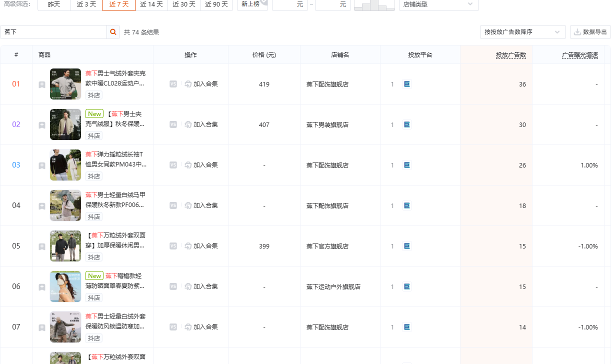Viewport: 611px width, 364px height.
Task: Bookmark row 04 男士轻量白绒马甲 product
Action: 42,206
